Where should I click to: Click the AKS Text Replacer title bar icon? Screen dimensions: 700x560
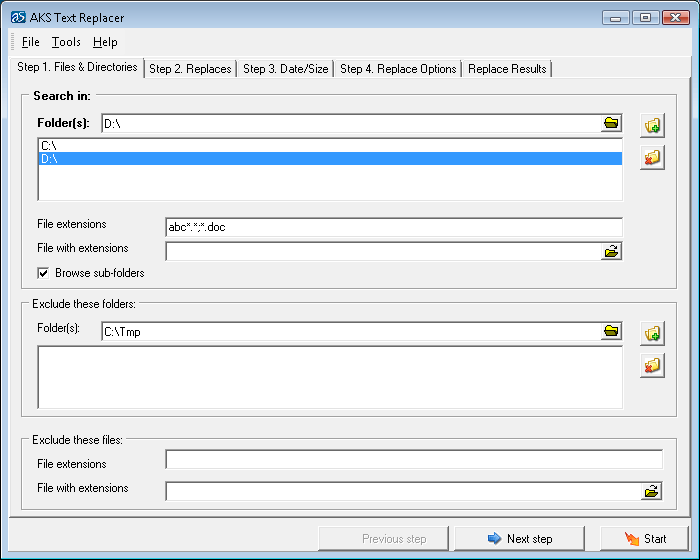18,17
